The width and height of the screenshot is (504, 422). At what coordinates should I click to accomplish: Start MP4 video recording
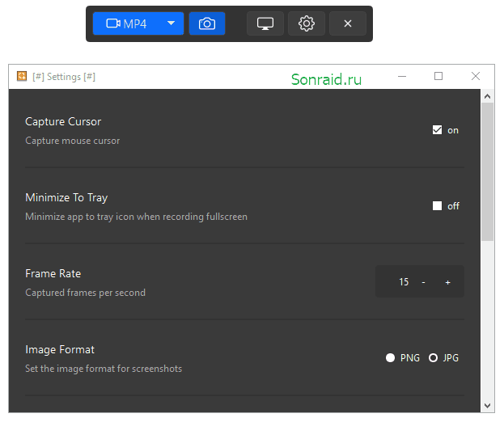click(126, 23)
